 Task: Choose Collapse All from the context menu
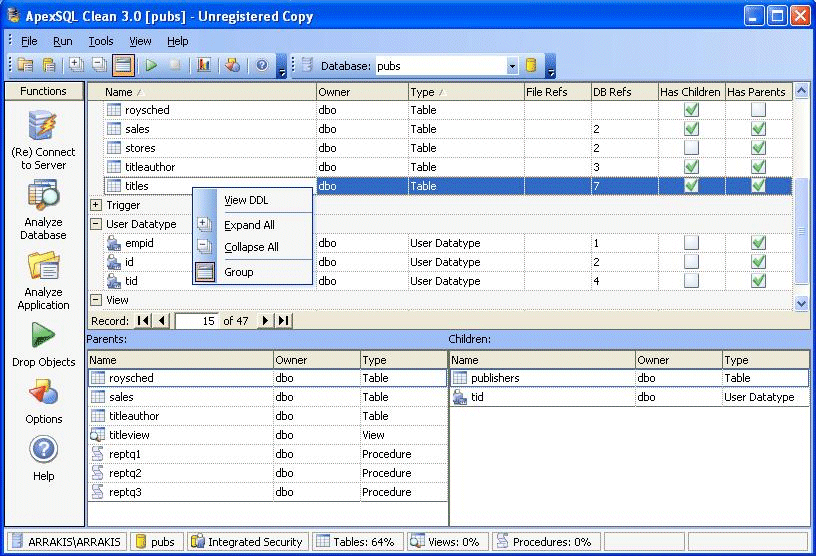tap(251, 247)
